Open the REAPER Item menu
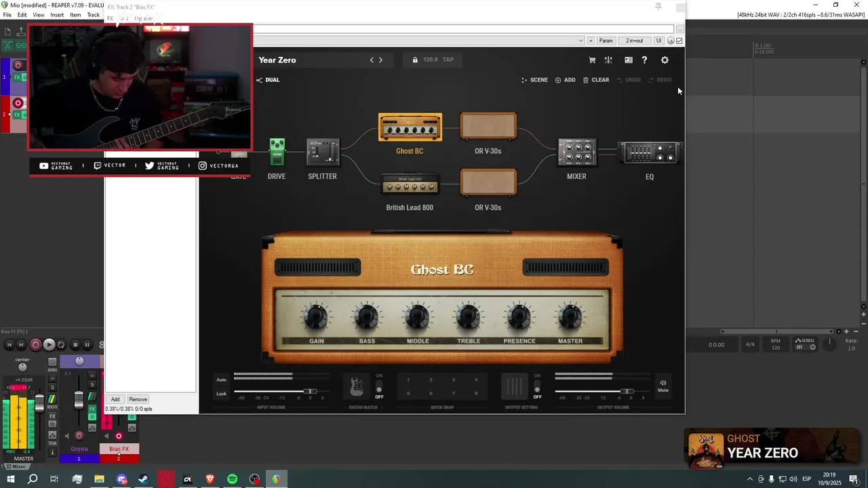 (x=75, y=15)
